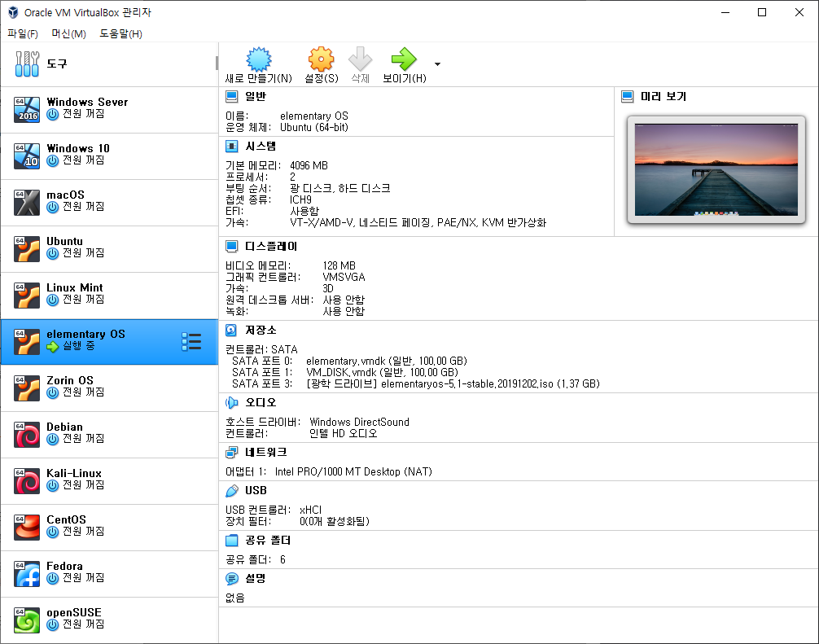Open the 일반 settings header link
This screenshot has width=819, height=644.
point(256,97)
